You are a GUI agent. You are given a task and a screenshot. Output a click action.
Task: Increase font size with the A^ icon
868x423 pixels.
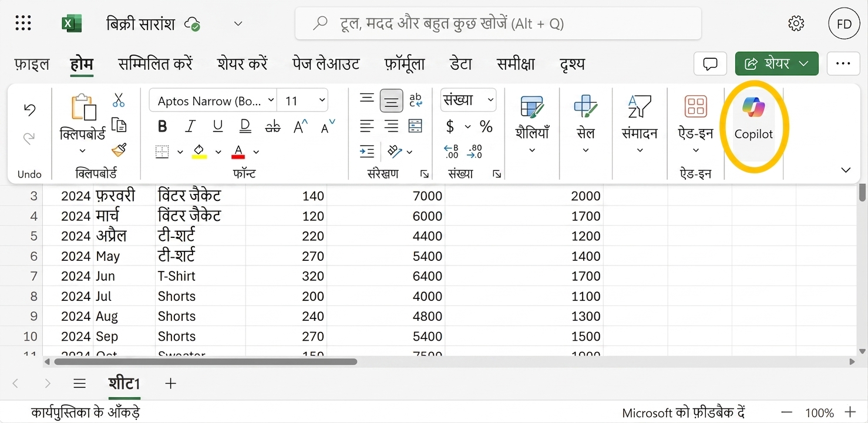click(301, 126)
